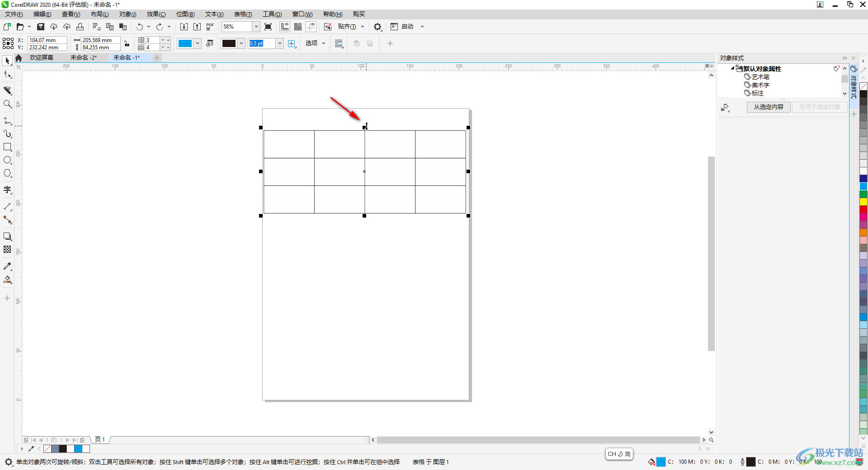The height and width of the screenshot is (470, 868).
Task: Select the Text tool
Action: coord(7,190)
